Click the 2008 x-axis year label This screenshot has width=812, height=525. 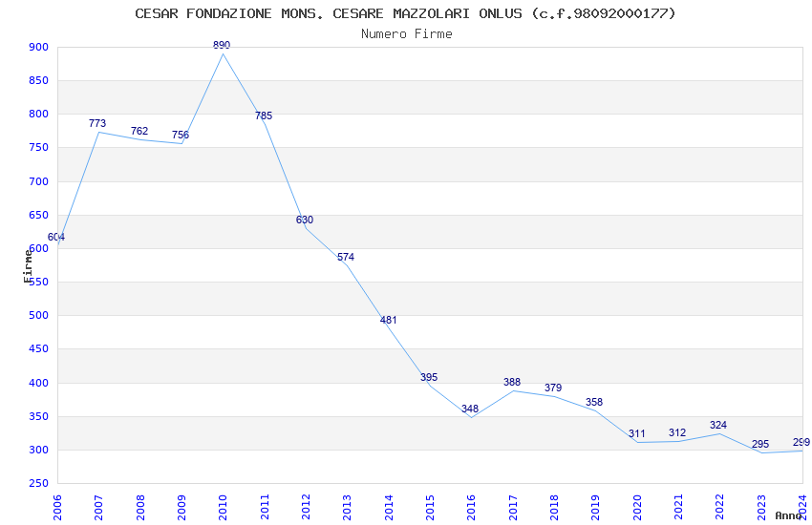(140, 508)
